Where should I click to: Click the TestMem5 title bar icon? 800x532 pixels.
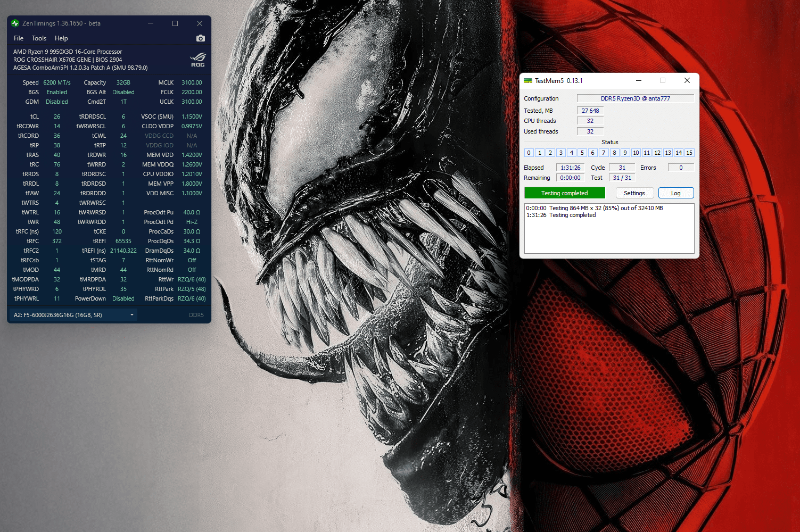click(528, 81)
